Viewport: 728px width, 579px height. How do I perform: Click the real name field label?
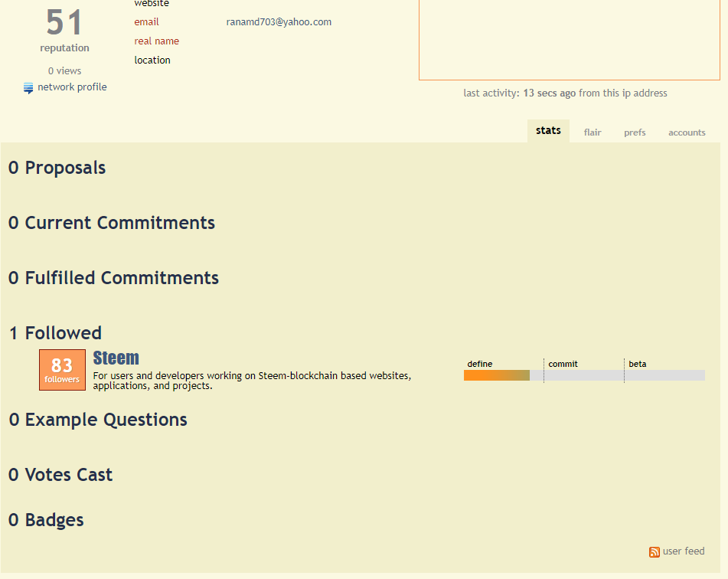tap(156, 41)
